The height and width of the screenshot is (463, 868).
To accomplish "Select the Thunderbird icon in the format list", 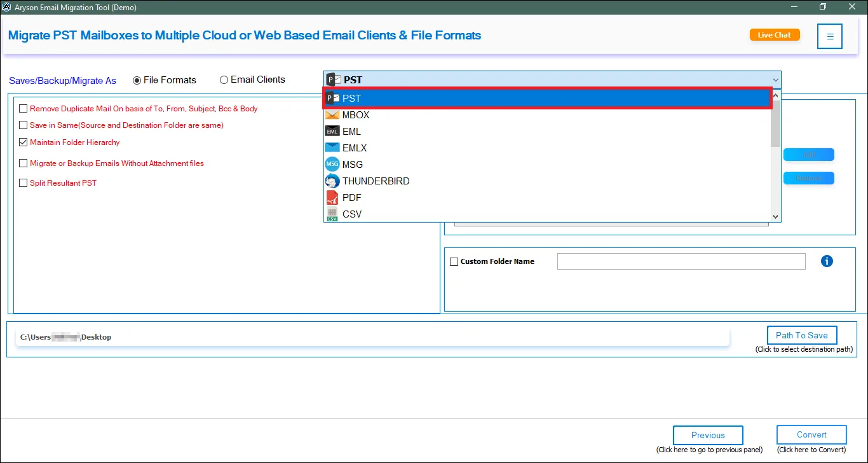I will click(x=332, y=181).
